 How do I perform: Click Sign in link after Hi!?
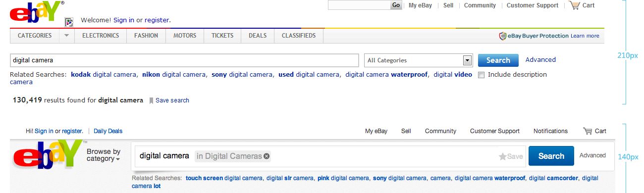pos(44,131)
